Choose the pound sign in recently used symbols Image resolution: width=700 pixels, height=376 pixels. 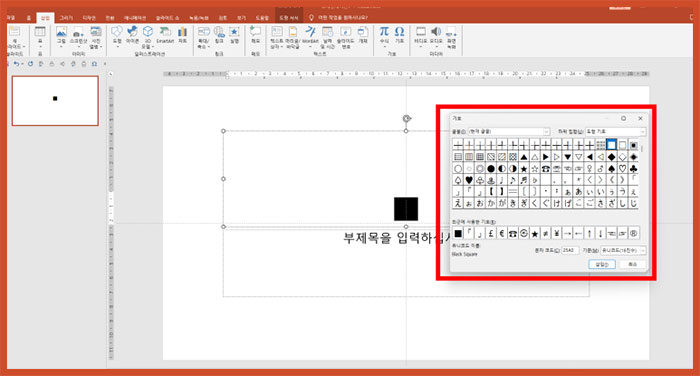pos(491,233)
